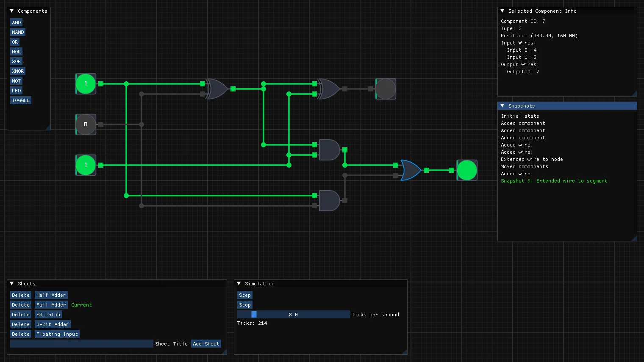644x362 pixels.
Task: Add a NAND gate component
Action: [18, 32]
